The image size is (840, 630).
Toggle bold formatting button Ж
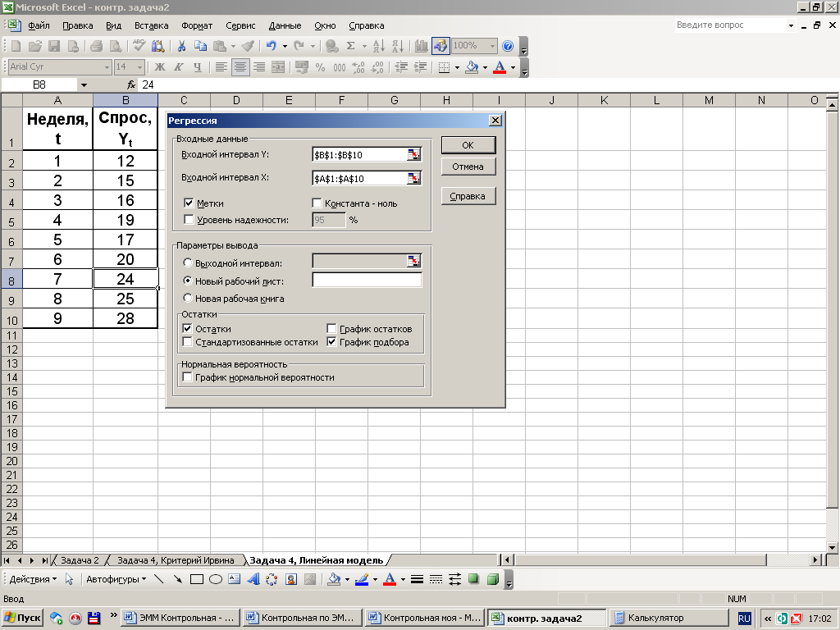[160, 67]
